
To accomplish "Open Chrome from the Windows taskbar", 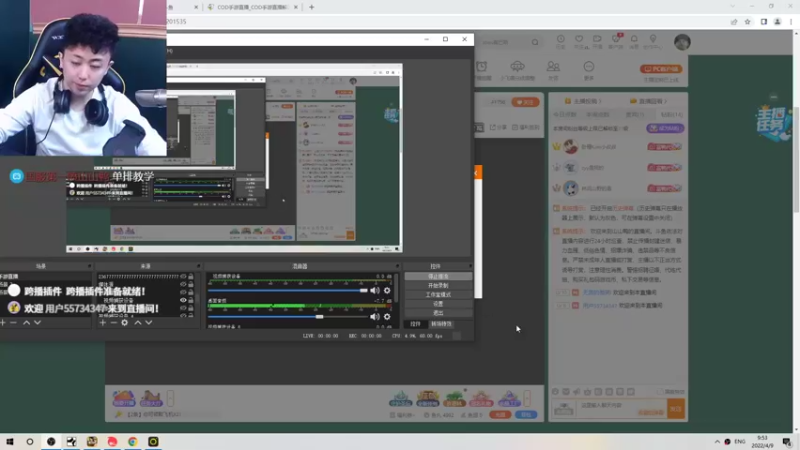I will 133,441.
